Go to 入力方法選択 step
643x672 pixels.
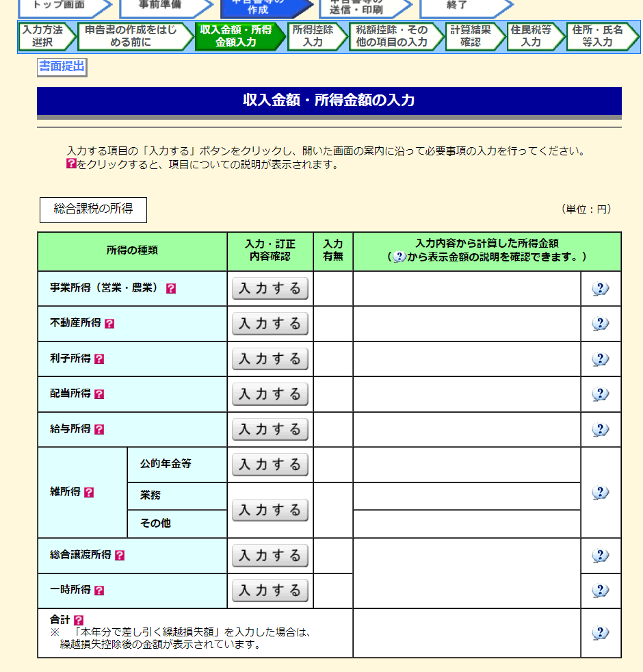47,36
